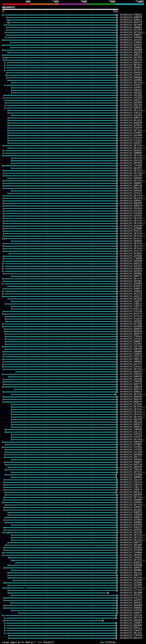Click the orange ~40% identity legend segment

[45, 4]
